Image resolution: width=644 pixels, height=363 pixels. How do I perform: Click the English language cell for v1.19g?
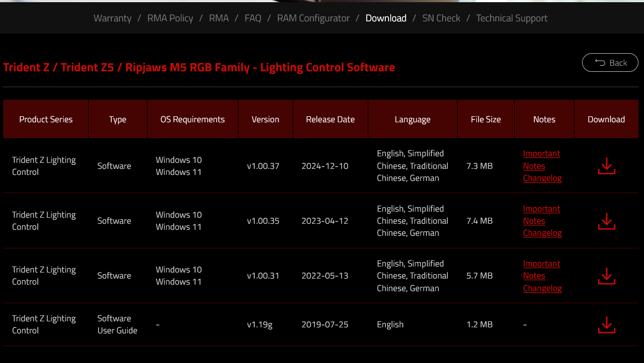[390, 325]
